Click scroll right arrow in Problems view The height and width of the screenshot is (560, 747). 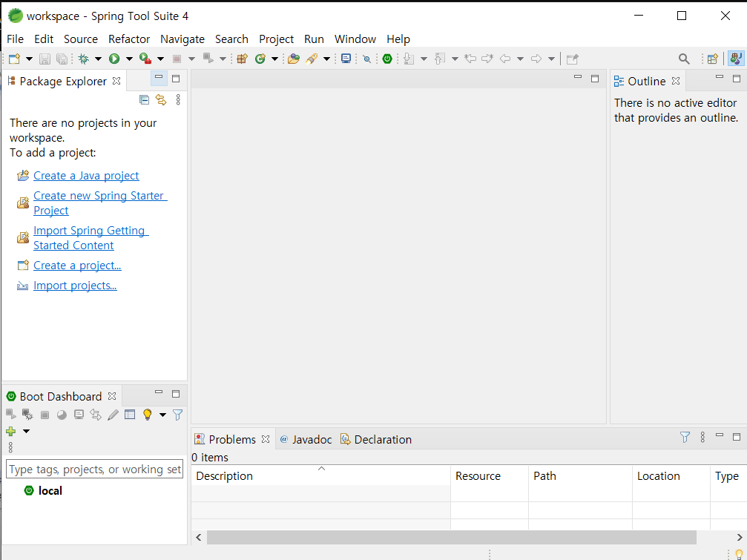point(740,537)
